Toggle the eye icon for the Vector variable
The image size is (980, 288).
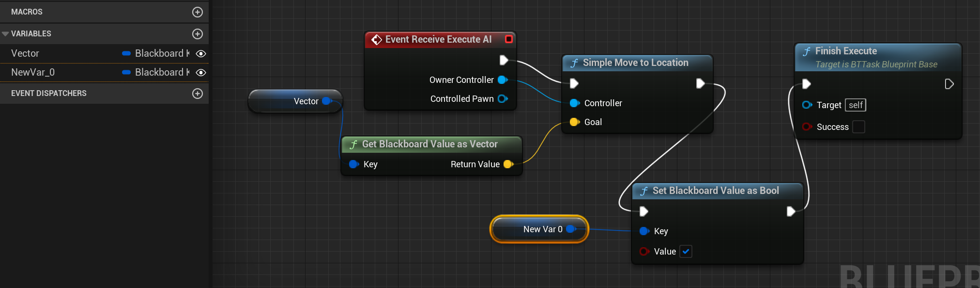tap(201, 54)
